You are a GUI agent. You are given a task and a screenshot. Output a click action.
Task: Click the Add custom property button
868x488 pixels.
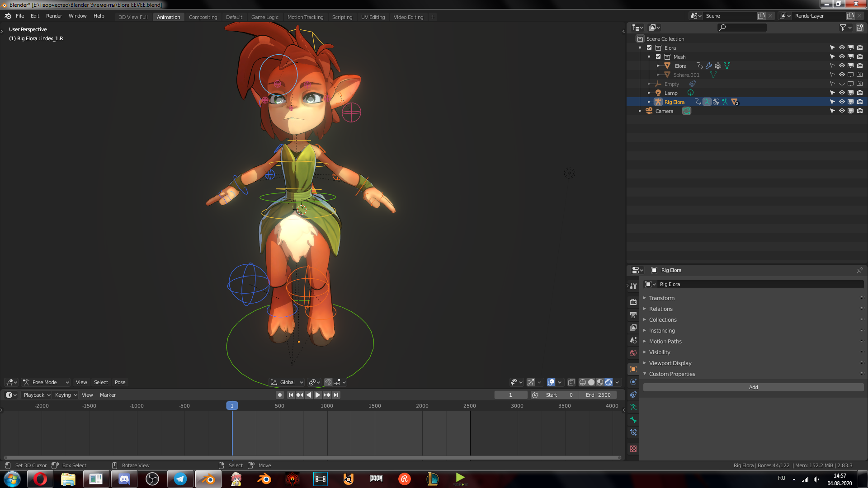[753, 387]
